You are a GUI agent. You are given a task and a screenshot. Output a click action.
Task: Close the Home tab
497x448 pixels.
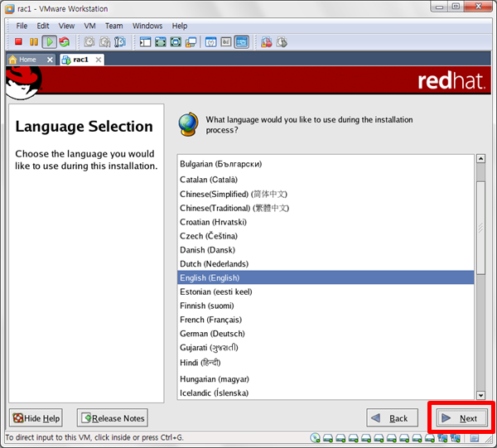[50, 60]
